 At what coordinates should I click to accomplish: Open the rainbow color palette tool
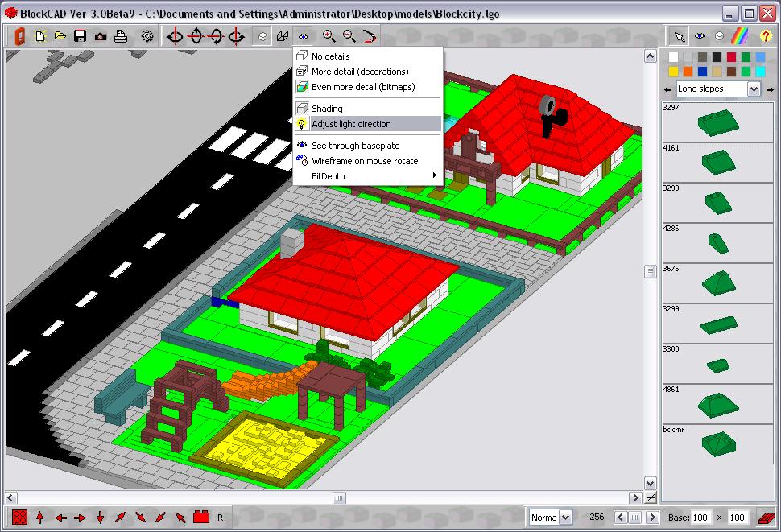(740, 36)
